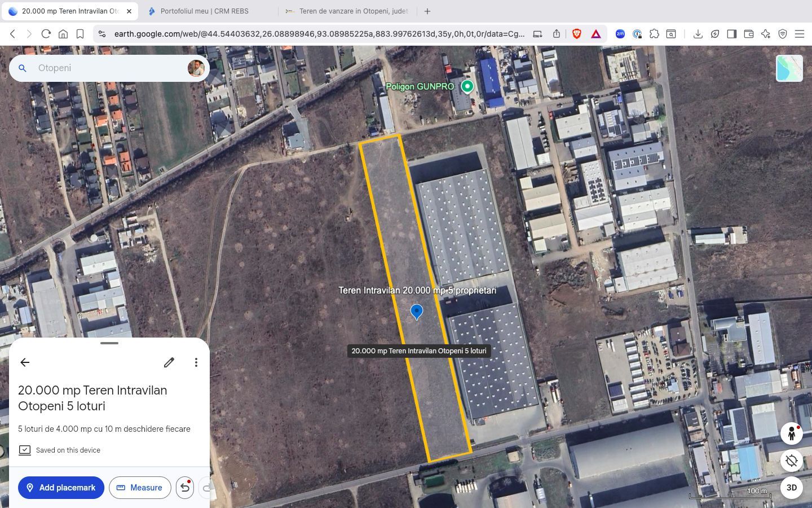
Task: Start a measurement with the Measure button
Action: pyautogui.click(x=140, y=488)
